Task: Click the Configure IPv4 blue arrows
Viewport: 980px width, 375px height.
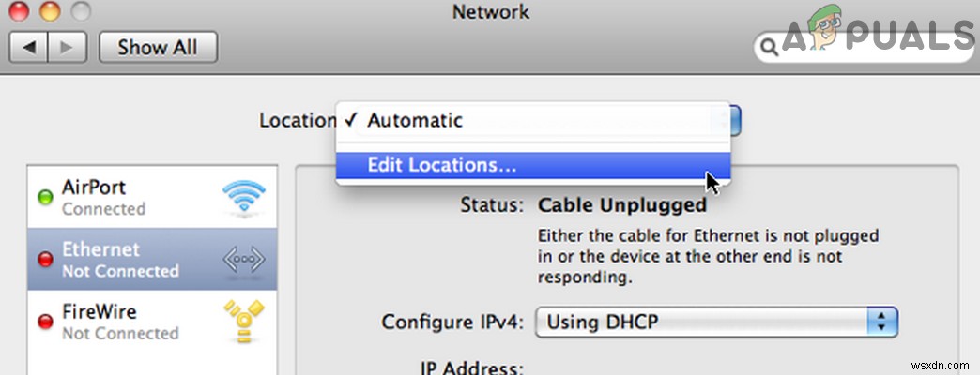Action: point(880,322)
